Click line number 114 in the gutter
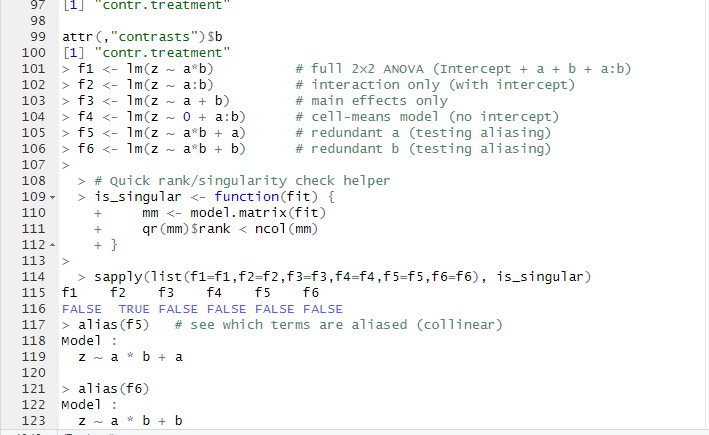 33,276
